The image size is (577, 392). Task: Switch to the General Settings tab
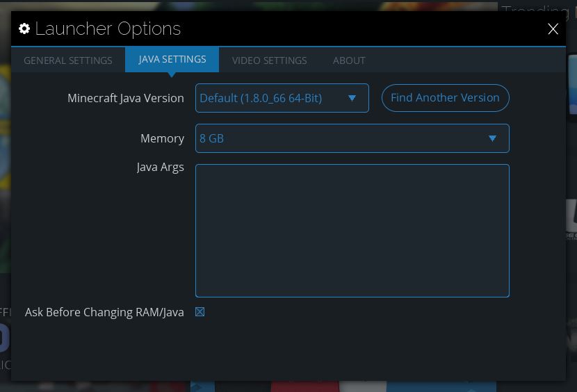pyautogui.click(x=68, y=60)
